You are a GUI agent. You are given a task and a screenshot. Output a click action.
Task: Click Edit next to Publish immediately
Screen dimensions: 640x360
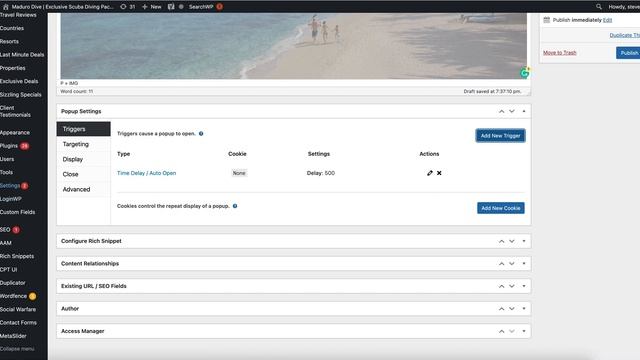607,20
